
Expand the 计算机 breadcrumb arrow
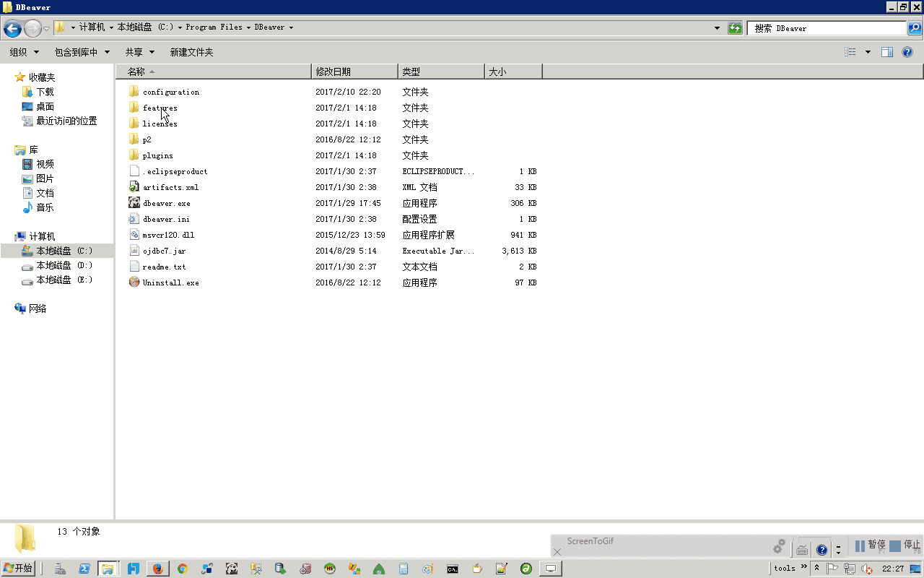click(x=111, y=27)
